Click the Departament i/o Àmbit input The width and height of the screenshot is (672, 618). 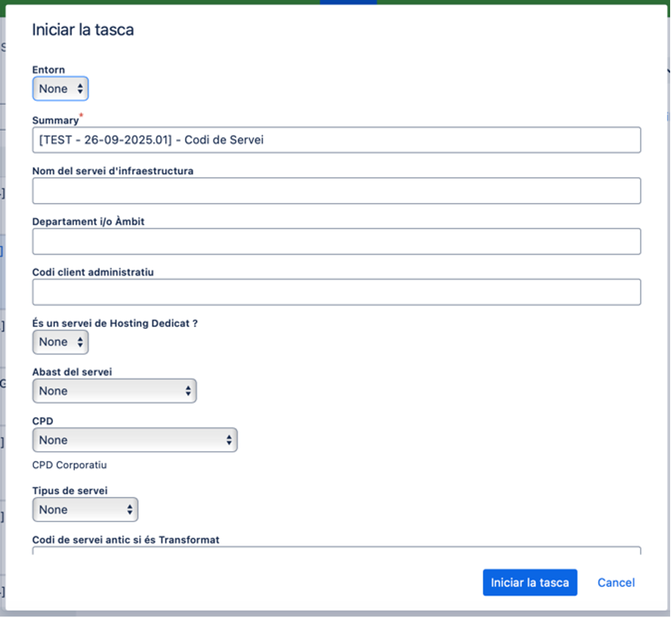click(336, 241)
